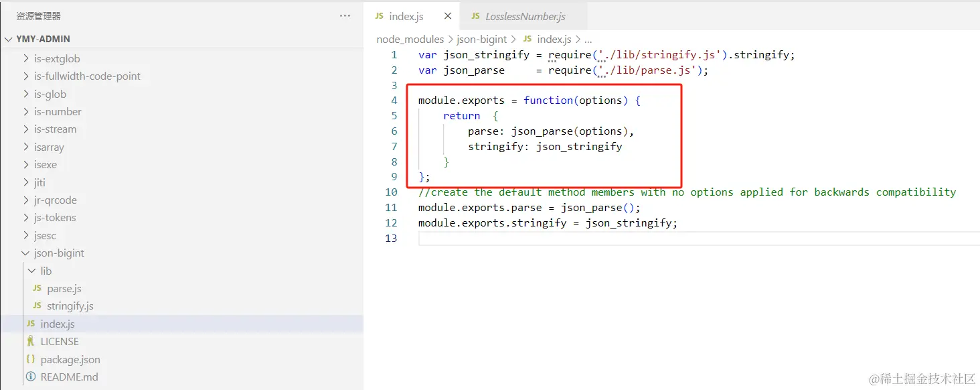Open README.md in the explorer
Screen dimensions: 980x390
point(69,377)
